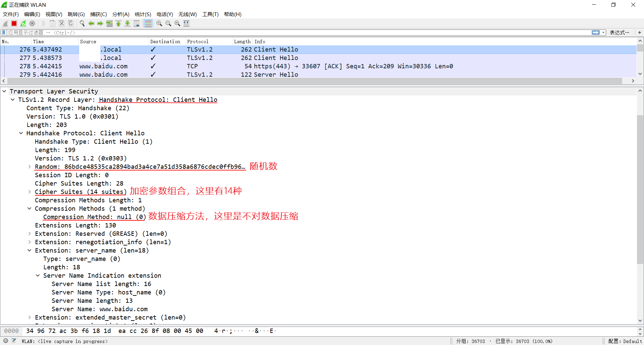Open the 视图(V) menu

tap(54, 14)
